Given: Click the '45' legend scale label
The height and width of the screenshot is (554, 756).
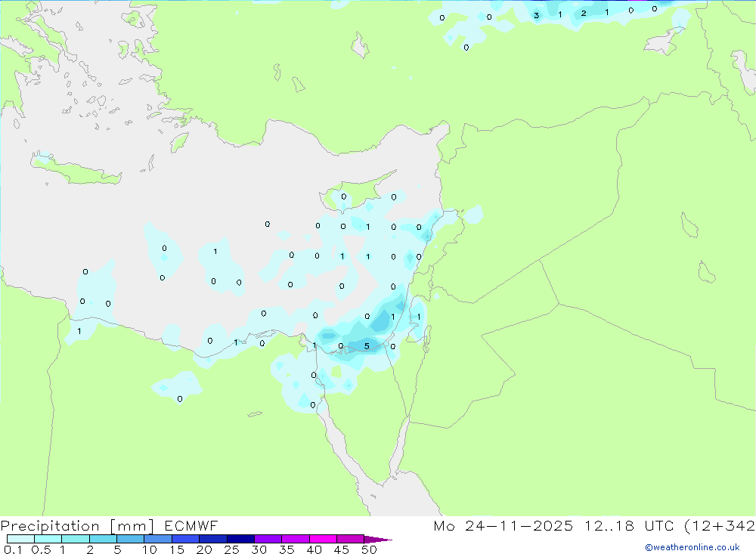Looking at the screenshot, I should click(x=342, y=549).
